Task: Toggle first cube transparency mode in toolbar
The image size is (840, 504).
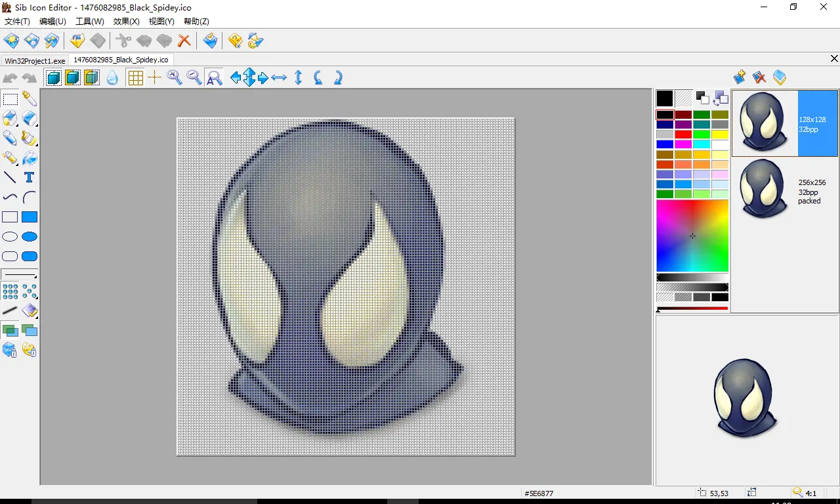Action: (54, 78)
